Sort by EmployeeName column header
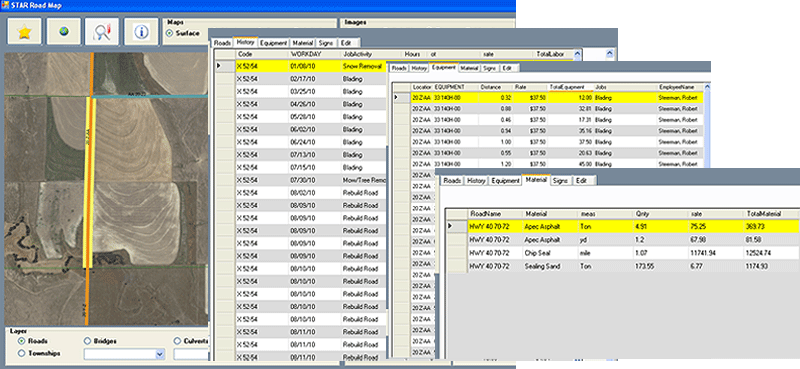 click(681, 87)
